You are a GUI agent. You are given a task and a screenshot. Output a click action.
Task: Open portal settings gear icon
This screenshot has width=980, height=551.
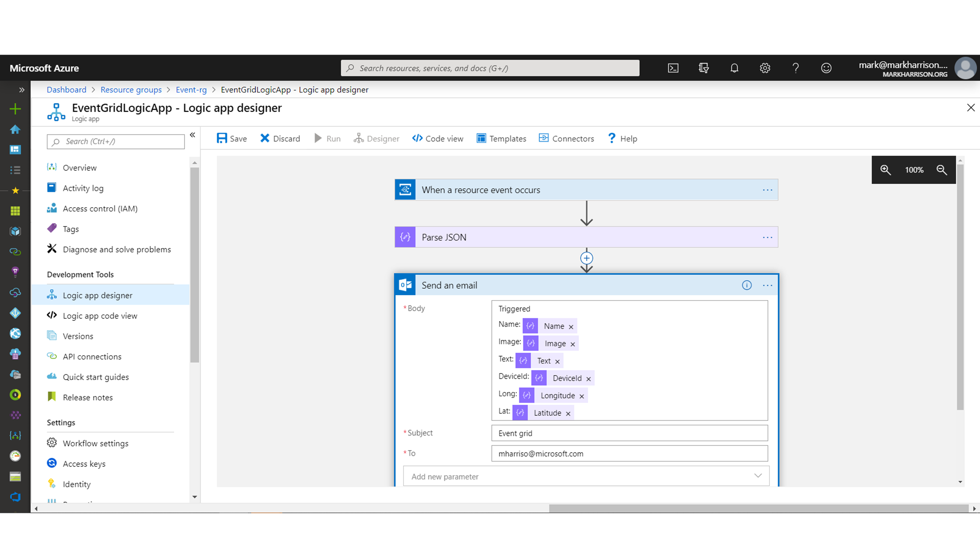(x=765, y=68)
